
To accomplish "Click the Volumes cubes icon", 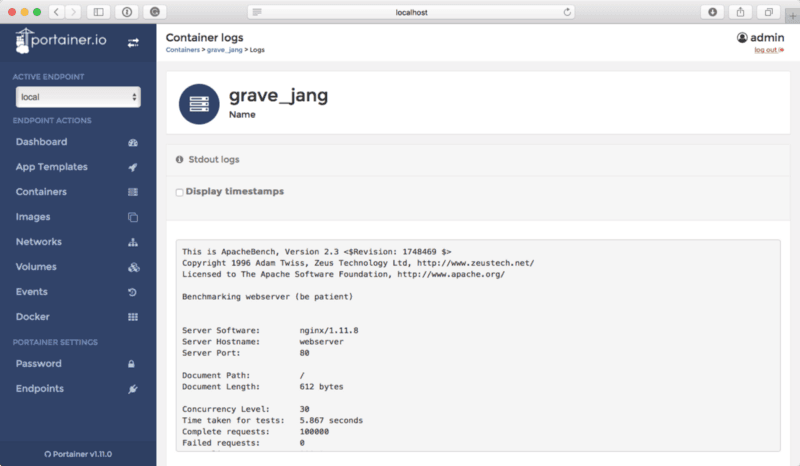I will pos(133,267).
